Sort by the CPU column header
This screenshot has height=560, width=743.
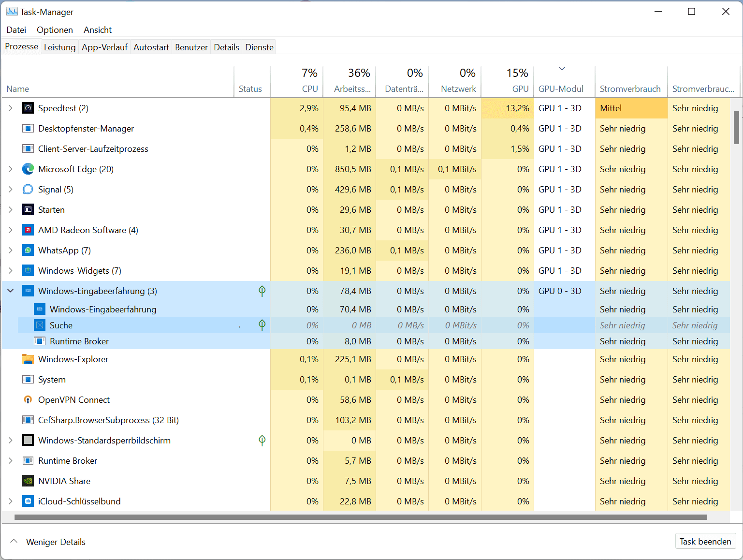tap(296, 81)
